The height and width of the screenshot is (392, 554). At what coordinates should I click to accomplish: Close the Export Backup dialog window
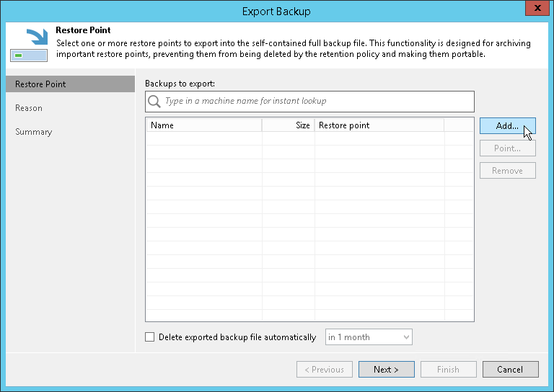coord(535,10)
